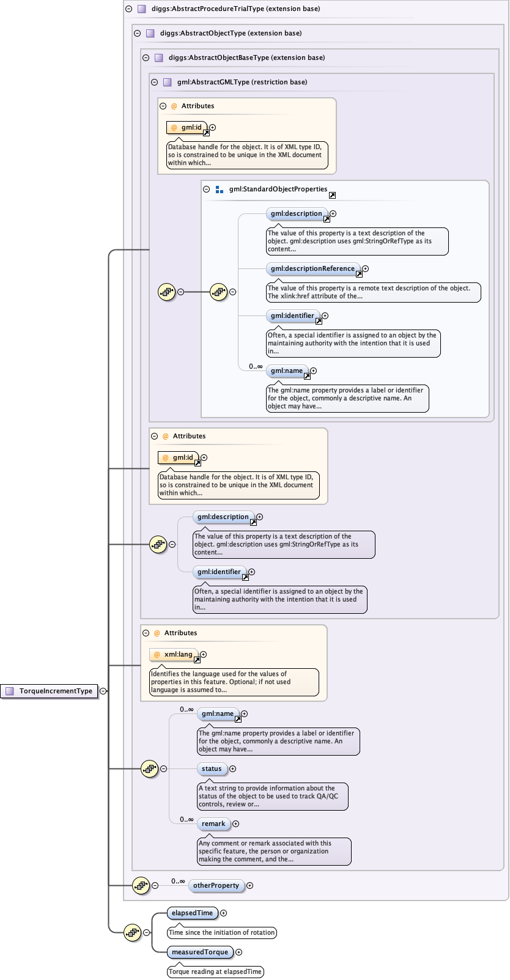This screenshot has height=980, width=510.
Task: Click the annotation 'A text string to provide information'
Action: coord(273,797)
